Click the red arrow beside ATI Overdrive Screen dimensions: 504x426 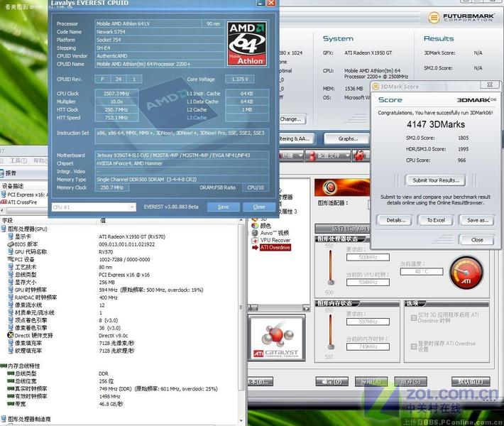click(256, 247)
